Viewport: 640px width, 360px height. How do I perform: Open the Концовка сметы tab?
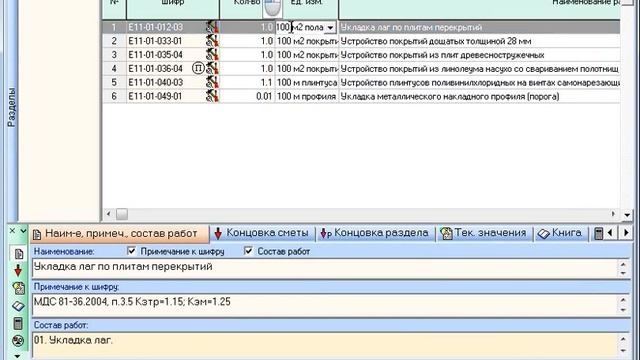pyautogui.click(x=262, y=233)
